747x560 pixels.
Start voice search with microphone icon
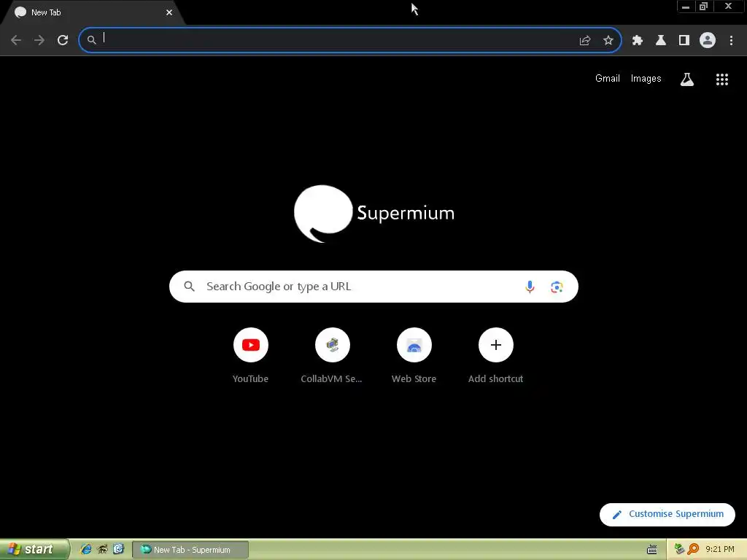(530, 287)
